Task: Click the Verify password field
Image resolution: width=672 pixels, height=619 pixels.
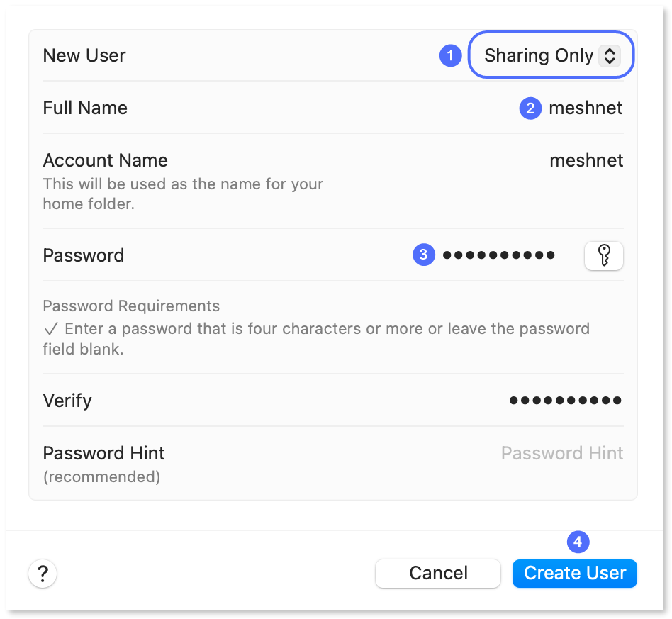Action: 565,400
